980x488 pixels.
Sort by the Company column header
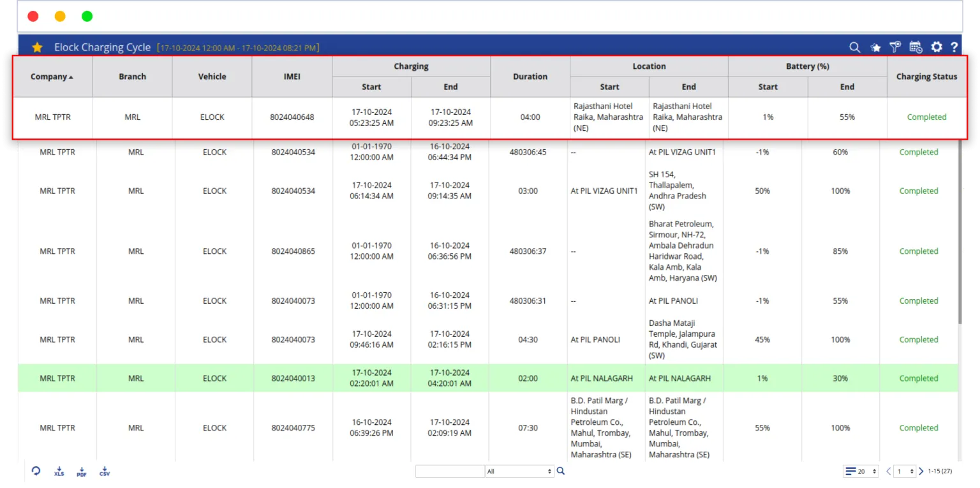pos(52,77)
